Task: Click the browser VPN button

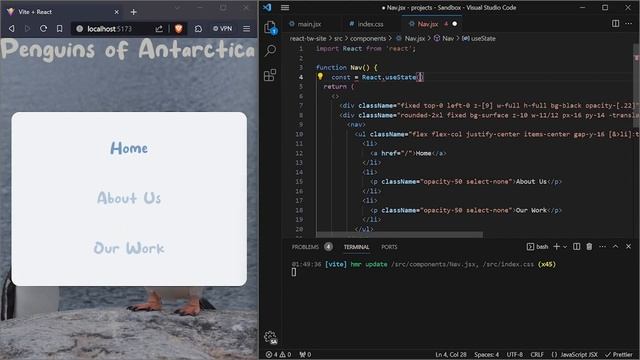Action: point(222,29)
